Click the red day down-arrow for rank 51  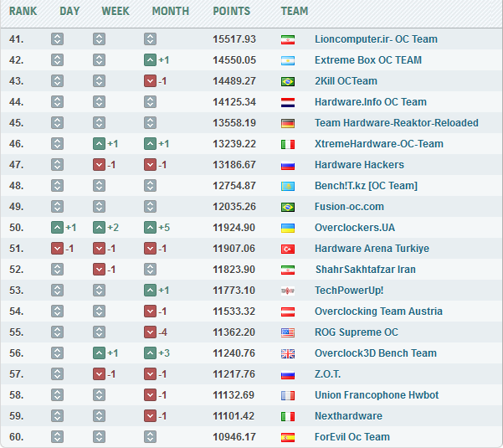pyautogui.click(x=57, y=249)
